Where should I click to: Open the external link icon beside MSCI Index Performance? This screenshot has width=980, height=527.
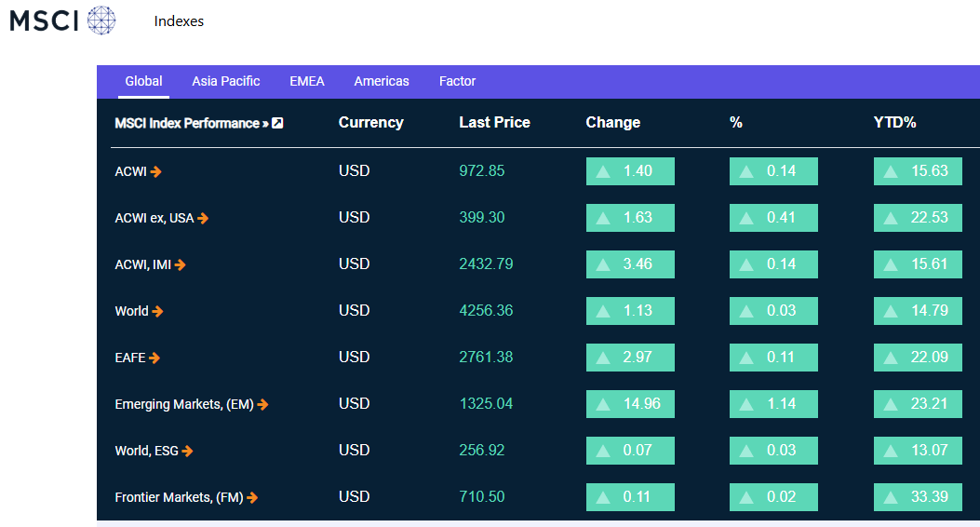(x=277, y=123)
